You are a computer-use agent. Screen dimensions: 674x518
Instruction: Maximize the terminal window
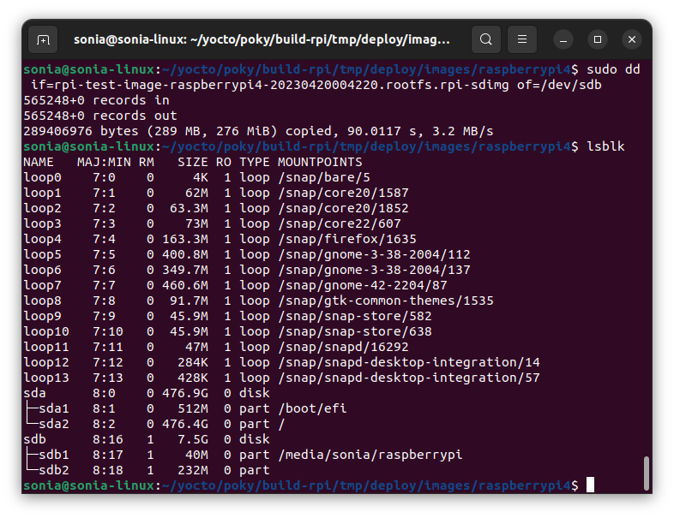coord(597,40)
